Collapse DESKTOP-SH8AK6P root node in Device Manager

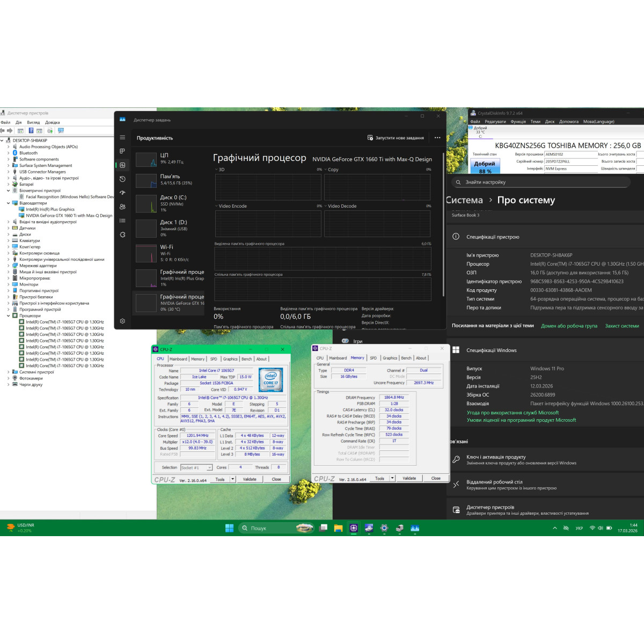point(2,141)
